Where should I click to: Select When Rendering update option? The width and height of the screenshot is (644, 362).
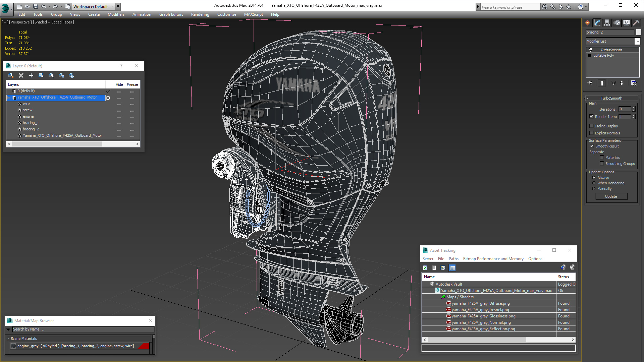(x=594, y=183)
